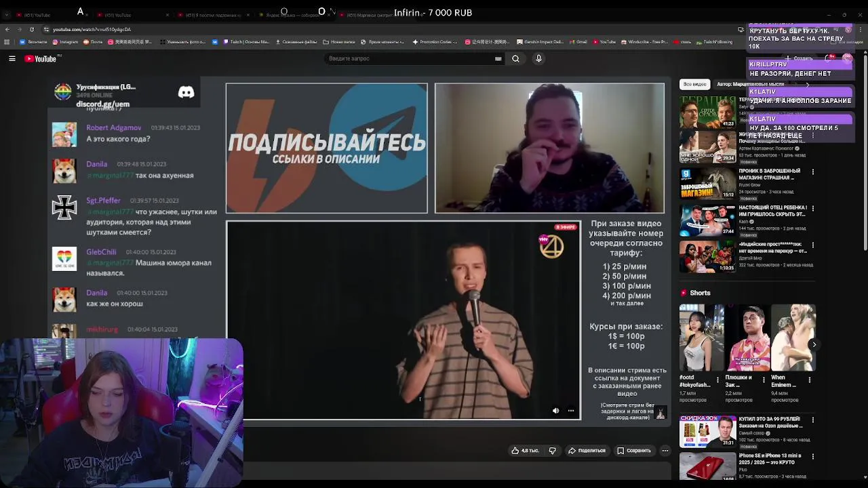This screenshot has height=488, width=868.
Task: Click the cast/install icon in the address bar
Action: click(x=741, y=29)
